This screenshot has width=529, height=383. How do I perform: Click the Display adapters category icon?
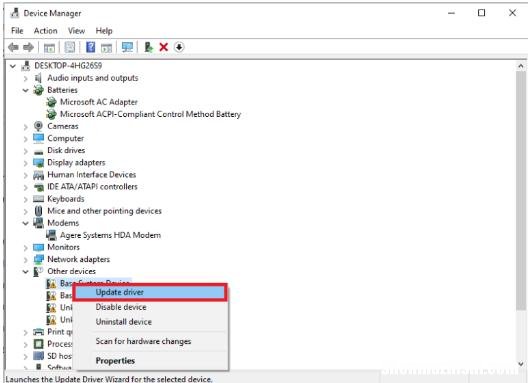coord(38,163)
